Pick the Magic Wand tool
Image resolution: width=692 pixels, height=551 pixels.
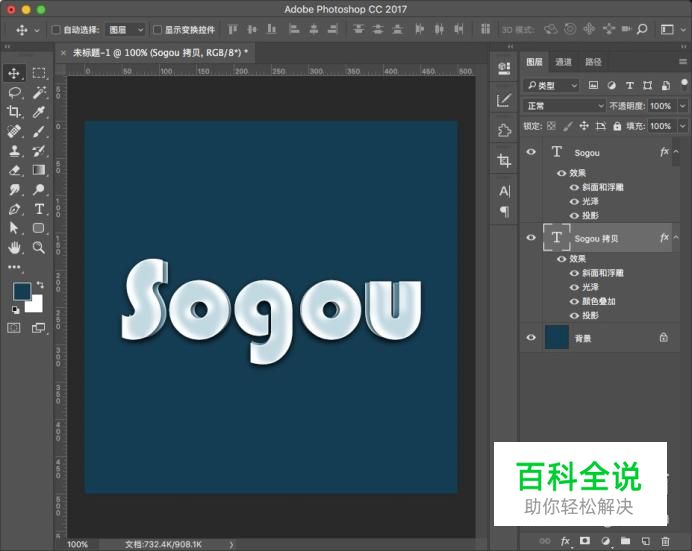[x=39, y=93]
